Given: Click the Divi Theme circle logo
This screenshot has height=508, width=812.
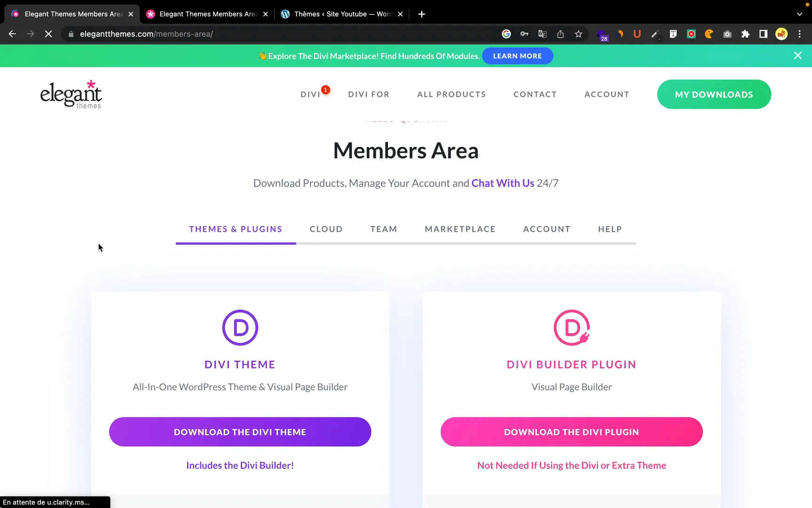Looking at the screenshot, I should [x=240, y=327].
